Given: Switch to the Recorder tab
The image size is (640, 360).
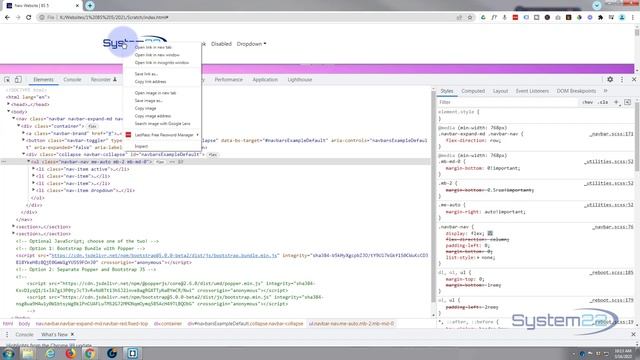Looking at the screenshot, I should click(x=103, y=80).
